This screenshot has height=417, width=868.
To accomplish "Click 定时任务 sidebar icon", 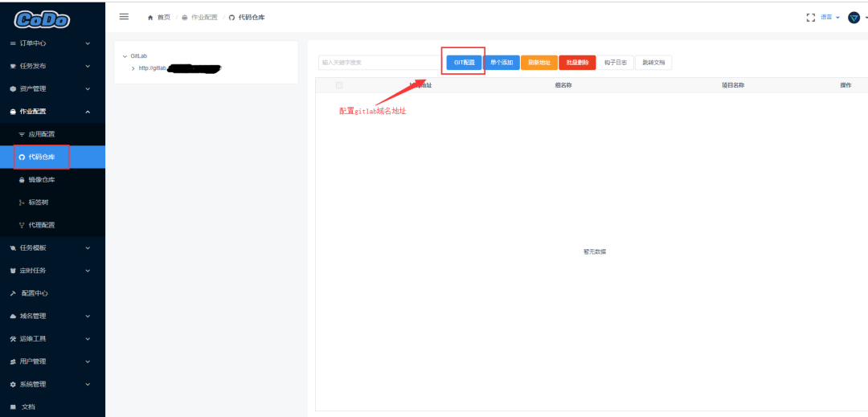I will [x=13, y=271].
